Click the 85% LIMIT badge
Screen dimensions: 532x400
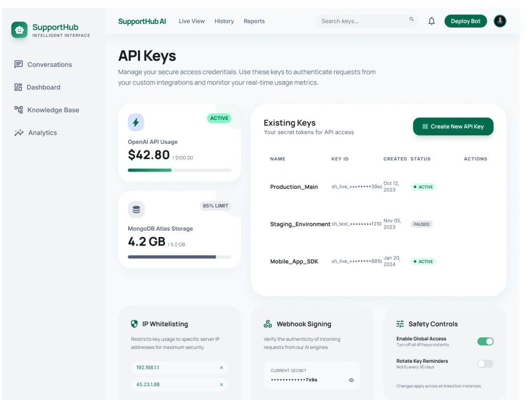215,206
